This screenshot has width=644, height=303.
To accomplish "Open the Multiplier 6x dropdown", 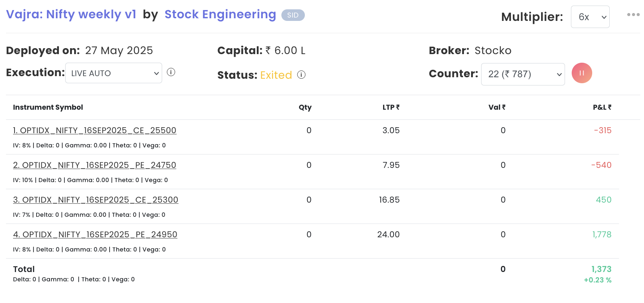I will 590,17.
